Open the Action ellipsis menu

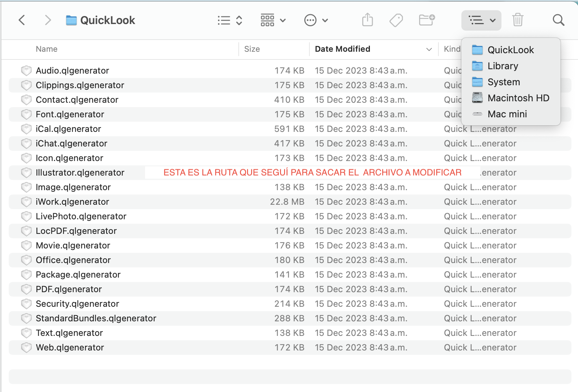click(x=316, y=20)
